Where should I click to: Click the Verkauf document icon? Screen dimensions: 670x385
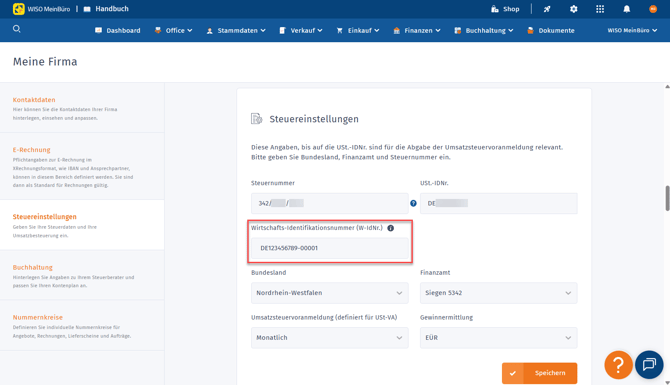pos(282,30)
